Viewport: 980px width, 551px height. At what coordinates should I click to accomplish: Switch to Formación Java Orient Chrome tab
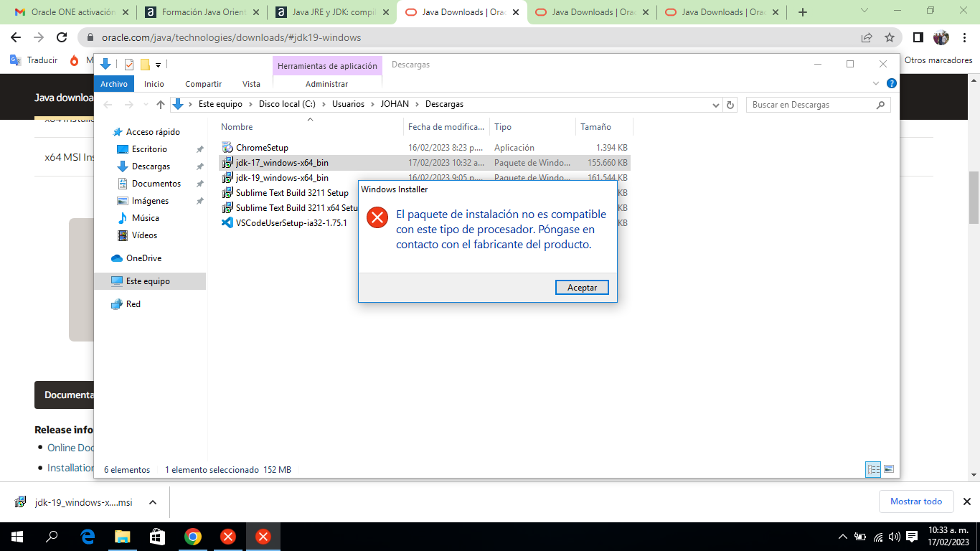point(202,12)
